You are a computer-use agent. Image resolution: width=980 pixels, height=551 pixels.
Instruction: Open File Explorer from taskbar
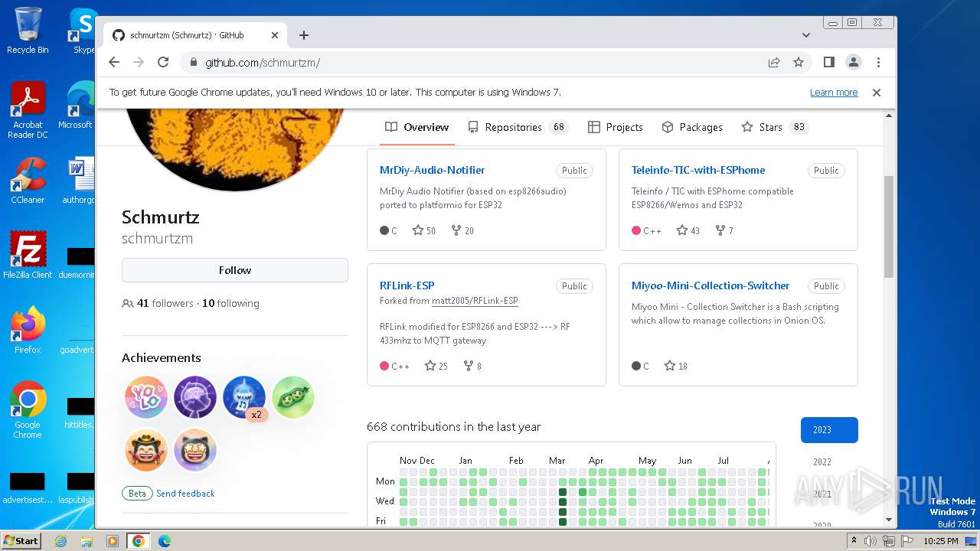tap(87, 541)
